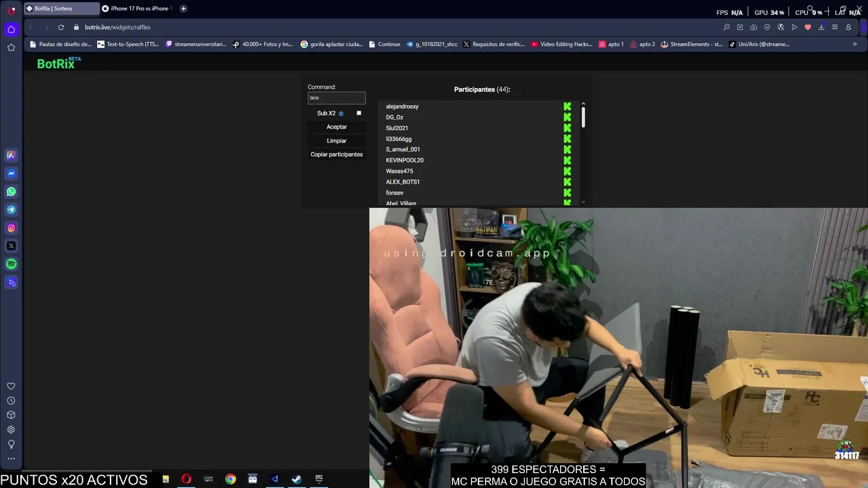Open the player icon below Spotify
This screenshot has width=868, height=488.
pyautogui.click(x=12, y=283)
